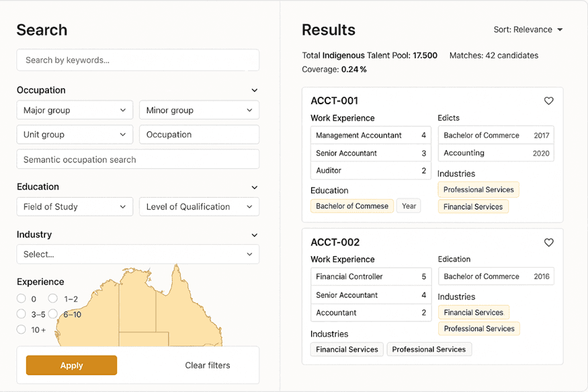Click in the keyword search field
Screen dimensions: 588x392
click(x=137, y=60)
